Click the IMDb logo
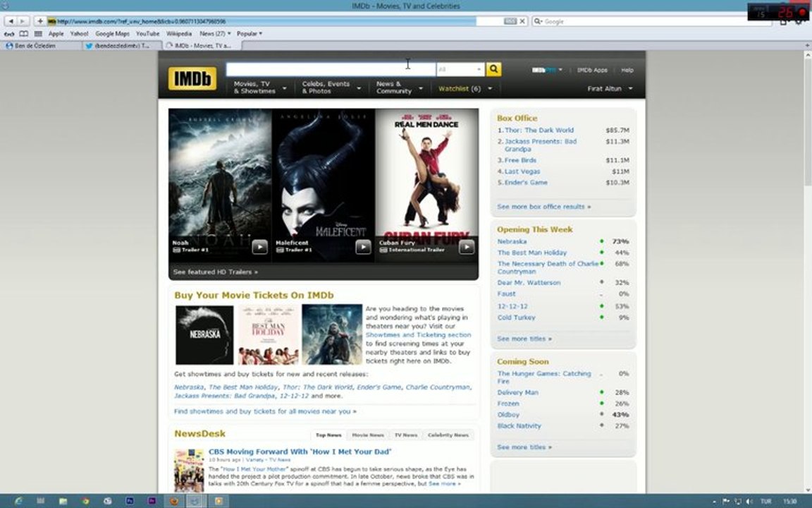The height and width of the screenshot is (508, 812). [192, 78]
